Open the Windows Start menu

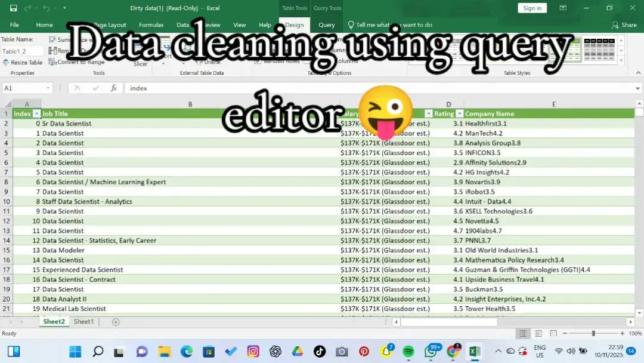75,352
